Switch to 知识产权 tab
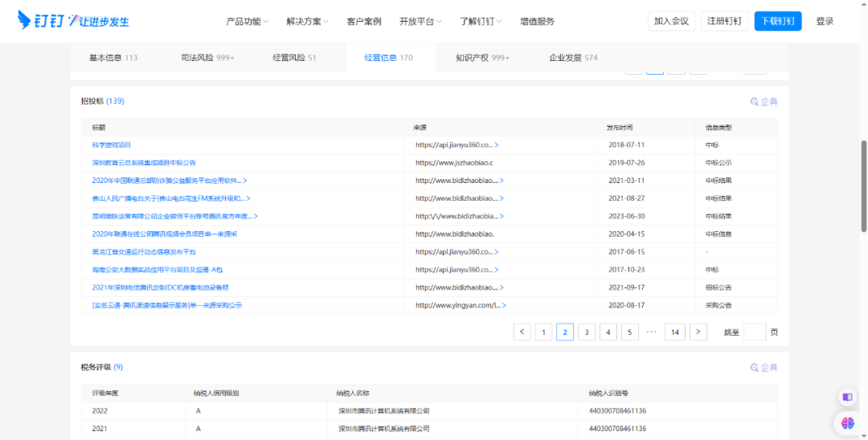 (x=483, y=58)
